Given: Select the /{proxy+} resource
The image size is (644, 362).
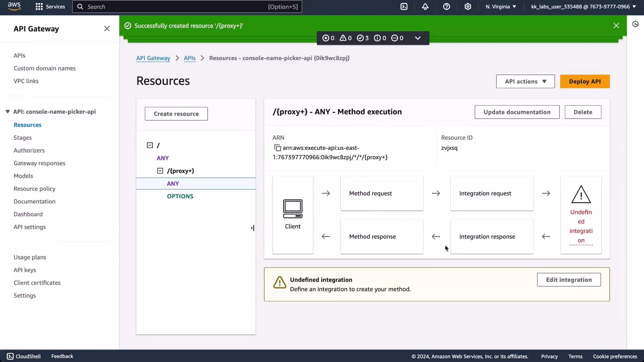Looking at the screenshot, I should click(x=180, y=171).
